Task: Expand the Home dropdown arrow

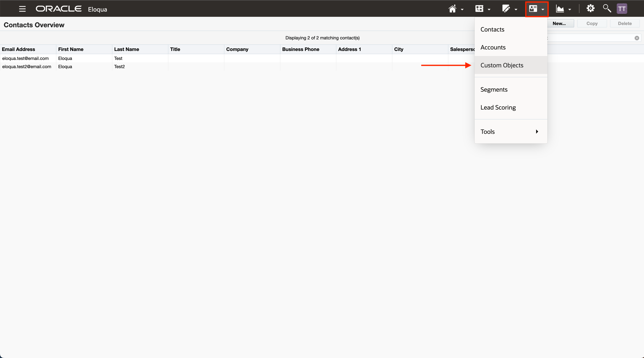Action: click(462, 10)
